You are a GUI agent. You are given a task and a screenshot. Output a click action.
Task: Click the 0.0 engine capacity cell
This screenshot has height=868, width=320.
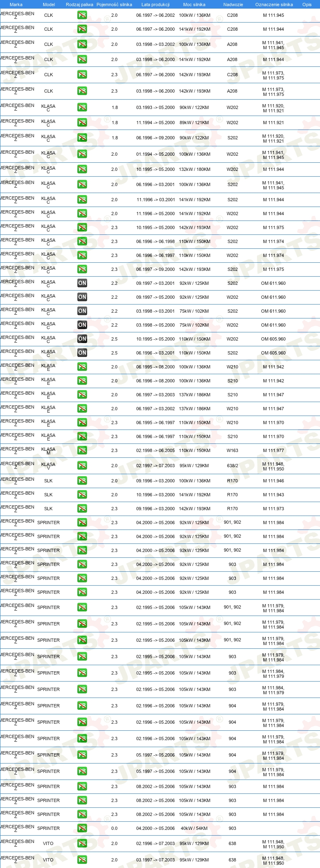pos(114,828)
